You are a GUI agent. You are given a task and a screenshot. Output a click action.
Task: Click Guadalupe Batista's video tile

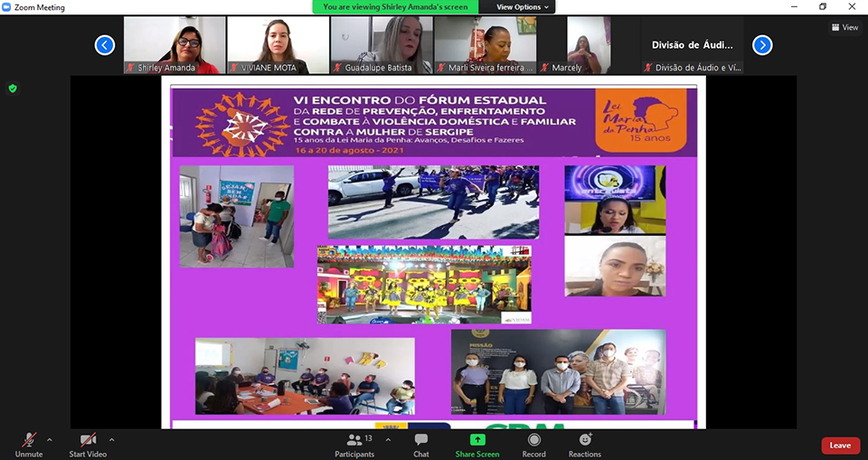pos(381,45)
